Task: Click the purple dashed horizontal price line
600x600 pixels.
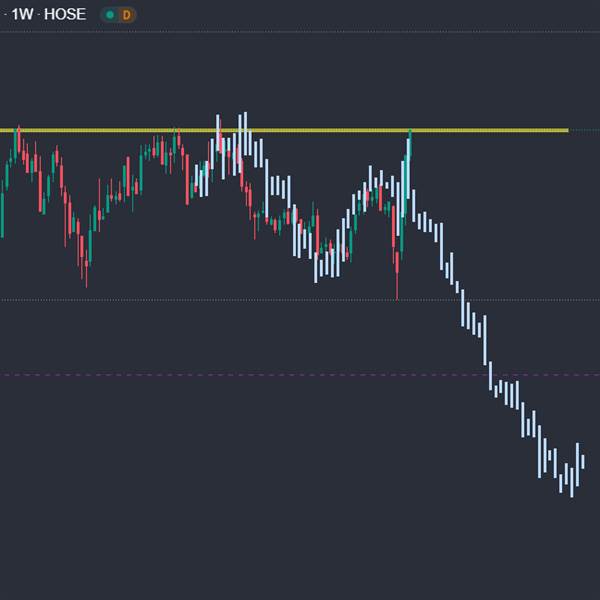Action: point(300,375)
